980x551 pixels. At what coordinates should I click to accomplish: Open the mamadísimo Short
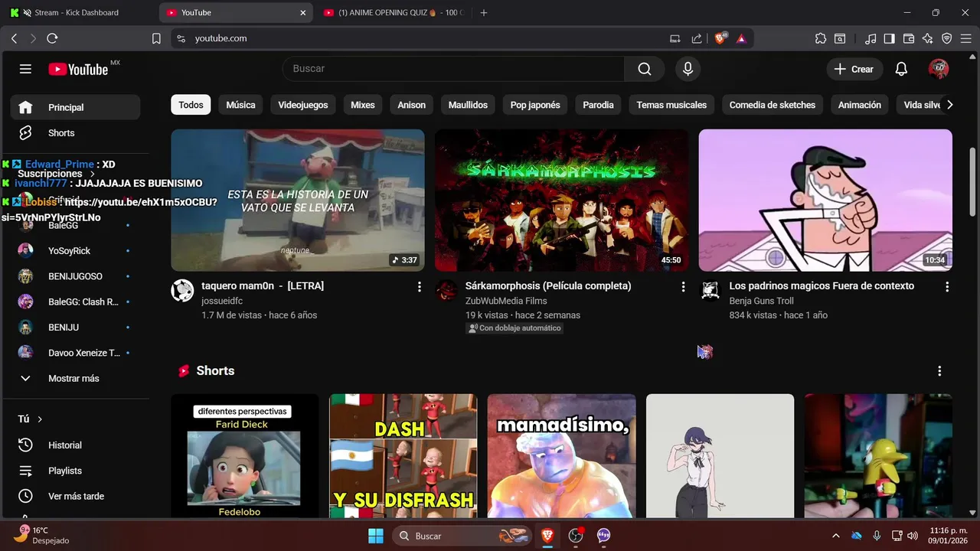(x=561, y=456)
